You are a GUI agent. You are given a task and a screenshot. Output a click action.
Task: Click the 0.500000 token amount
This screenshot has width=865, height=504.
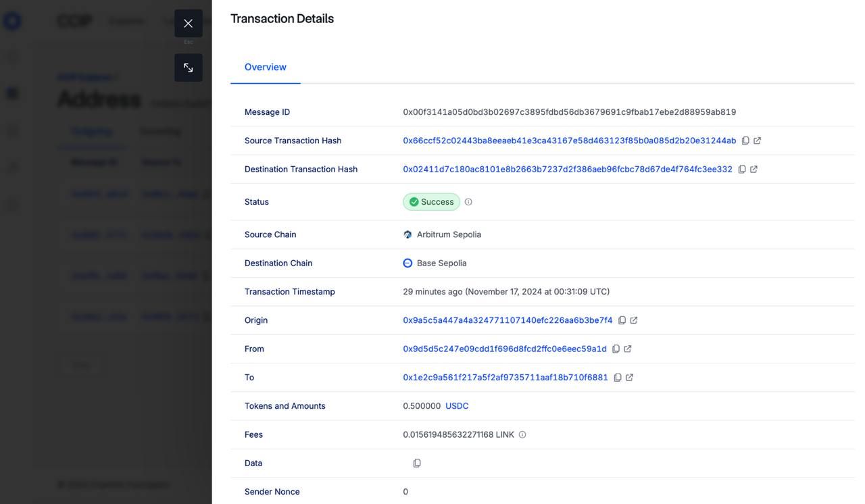click(422, 406)
